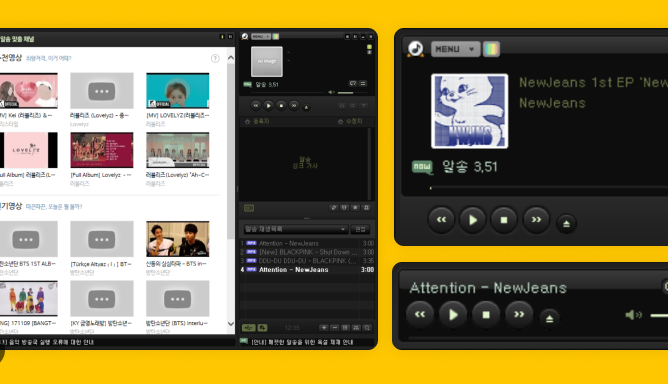Toggle the green outlined icon below lyrics
The width and height of the screenshot is (668, 384).
coord(249,208)
